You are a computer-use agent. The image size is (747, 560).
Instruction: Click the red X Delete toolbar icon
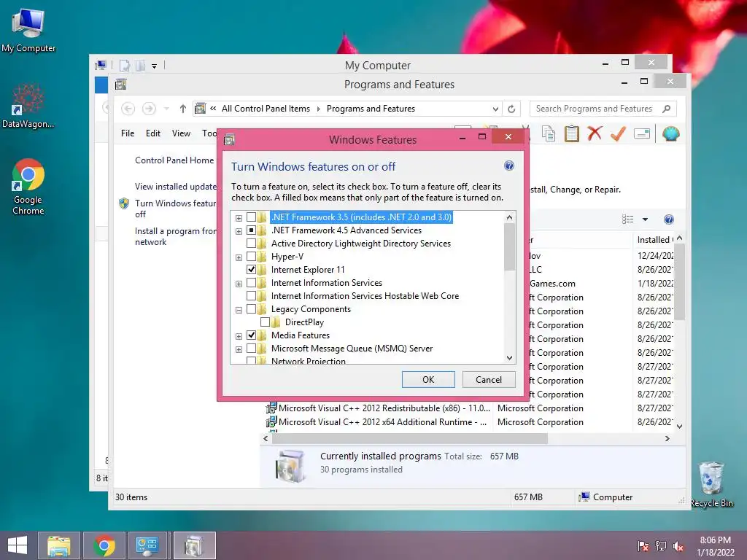595,134
